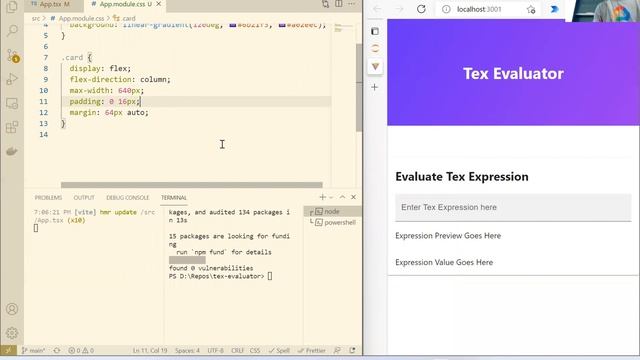Toggle Spell checker in status bar

(279, 350)
